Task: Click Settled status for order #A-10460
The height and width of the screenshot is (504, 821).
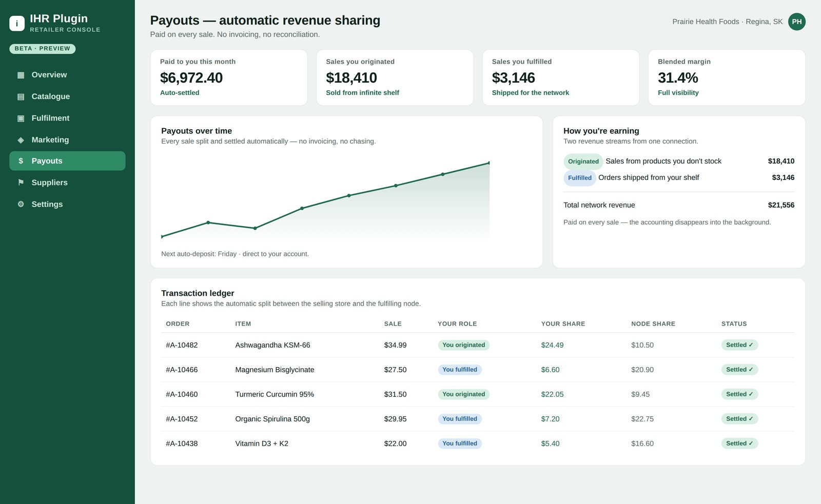Action: (x=739, y=394)
